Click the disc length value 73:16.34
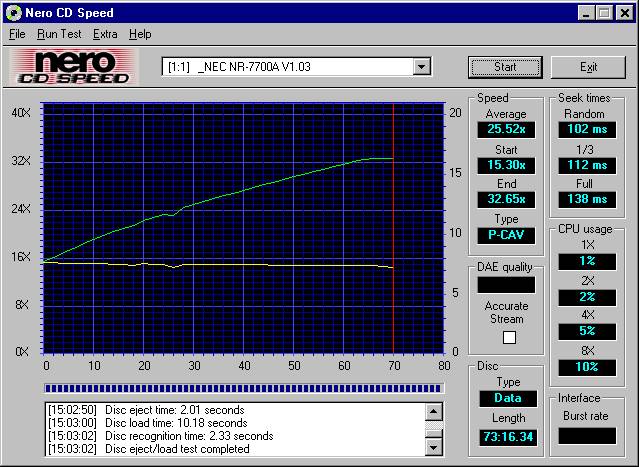The image size is (639, 467). point(508,437)
